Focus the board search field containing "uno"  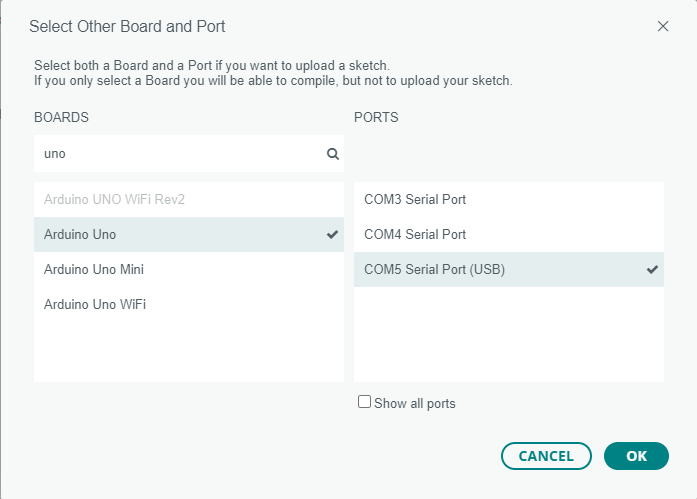(x=180, y=155)
